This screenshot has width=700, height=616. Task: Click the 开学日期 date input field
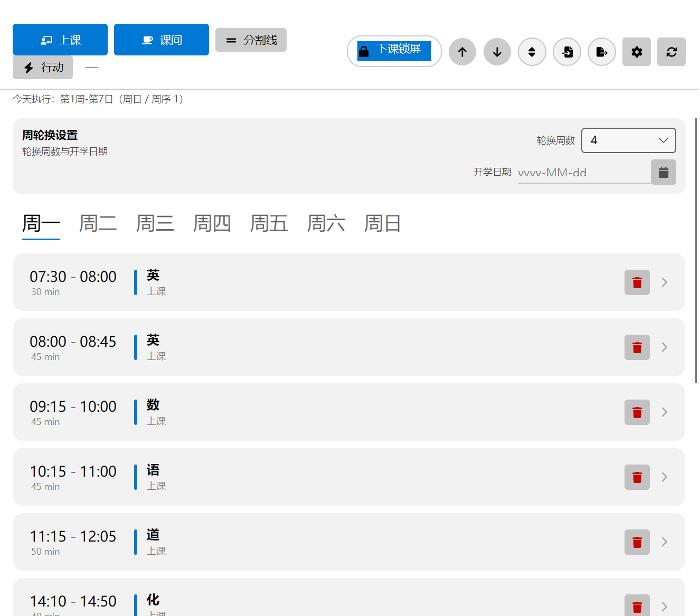click(583, 173)
